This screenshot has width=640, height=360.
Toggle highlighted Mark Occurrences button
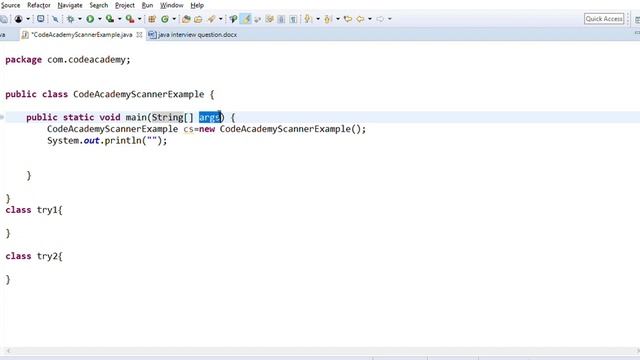[246, 19]
